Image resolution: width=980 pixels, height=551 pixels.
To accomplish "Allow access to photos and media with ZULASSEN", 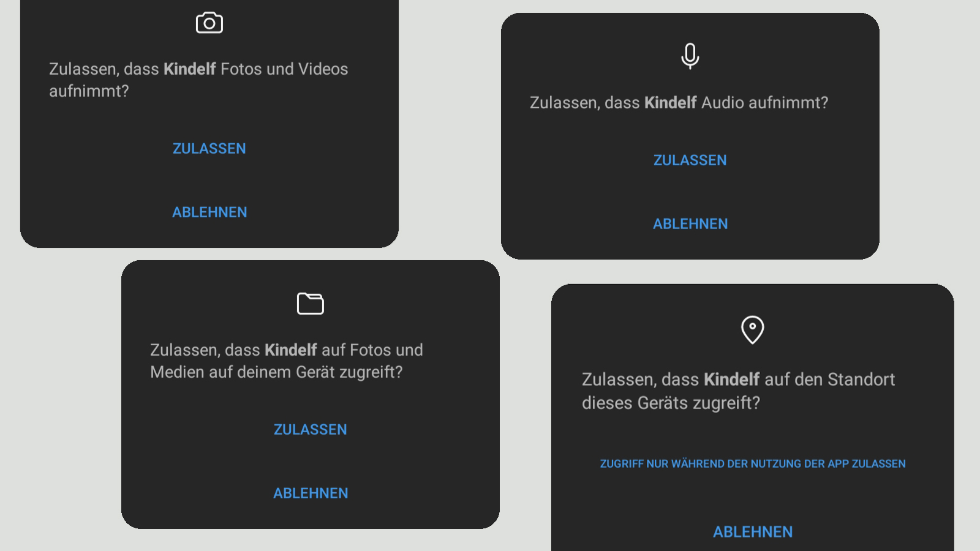I will click(x=311, y=430).
